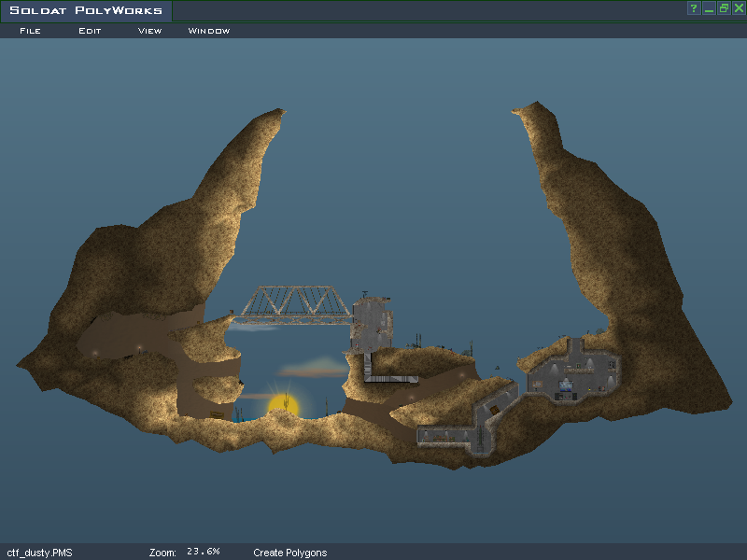
Task: Click the Soldat PolyWorks title bar
Action: pyautogui.click(x=86, y=11)
